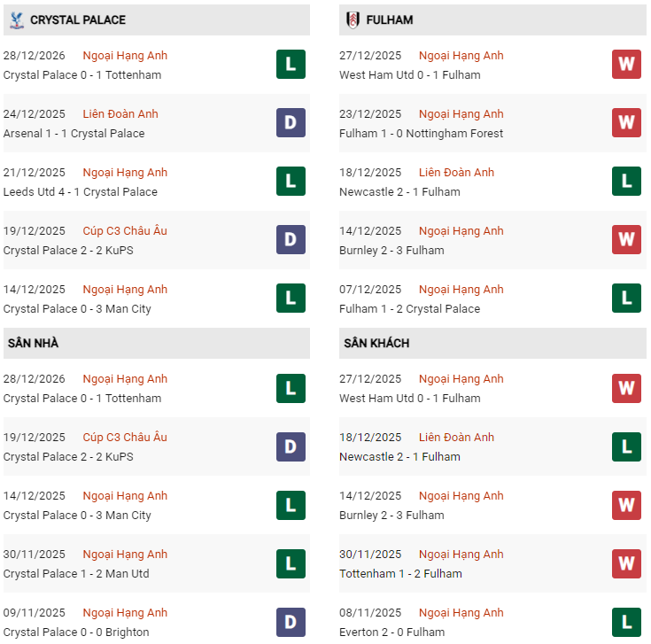Open Ngoại Hạng Anh link dated 21/12/2025
This screenshot has height=644, width=651.
(125, 172)
